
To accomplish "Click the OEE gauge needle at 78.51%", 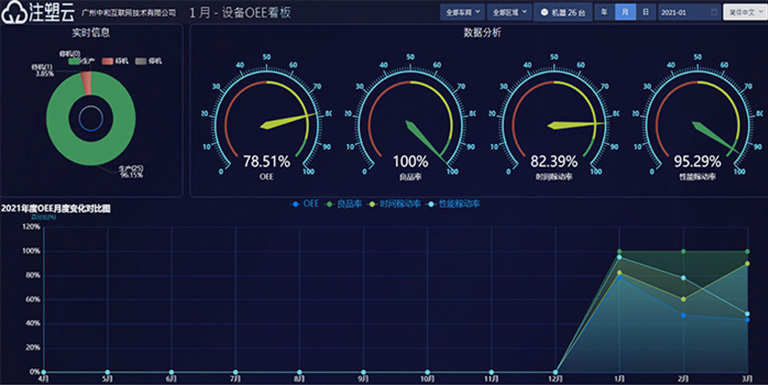I will (x=289, y=121).
